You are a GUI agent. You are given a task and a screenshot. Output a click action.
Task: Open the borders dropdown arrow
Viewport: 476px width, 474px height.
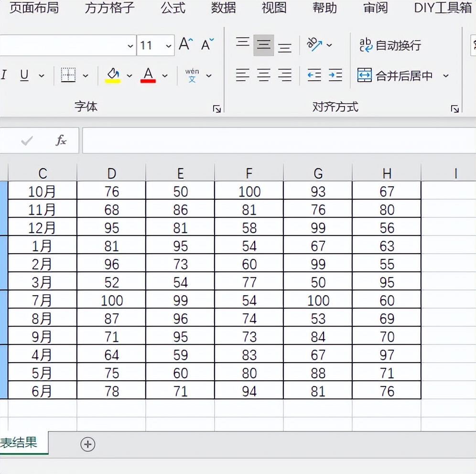(86, 75)
